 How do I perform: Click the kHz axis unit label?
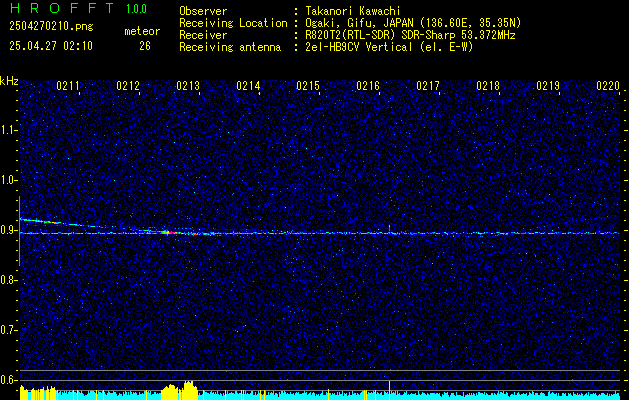pyautogui.click(x=9, y=81)
